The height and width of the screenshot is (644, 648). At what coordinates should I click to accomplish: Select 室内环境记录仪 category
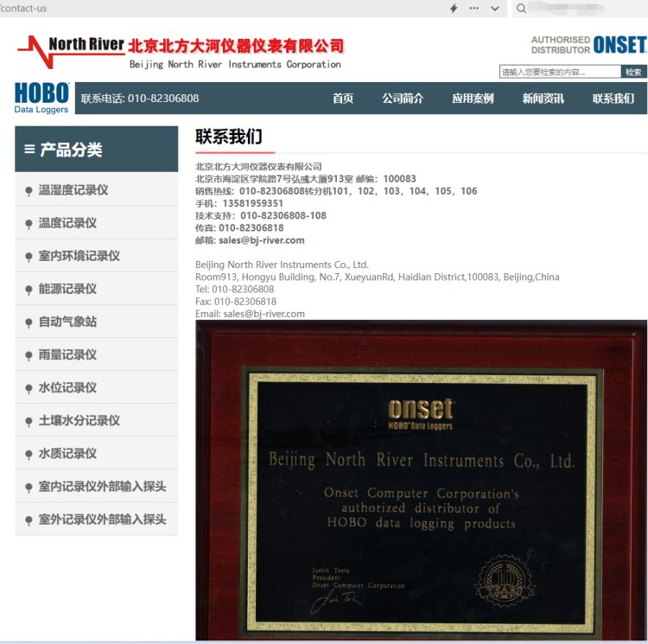[96, 256]
